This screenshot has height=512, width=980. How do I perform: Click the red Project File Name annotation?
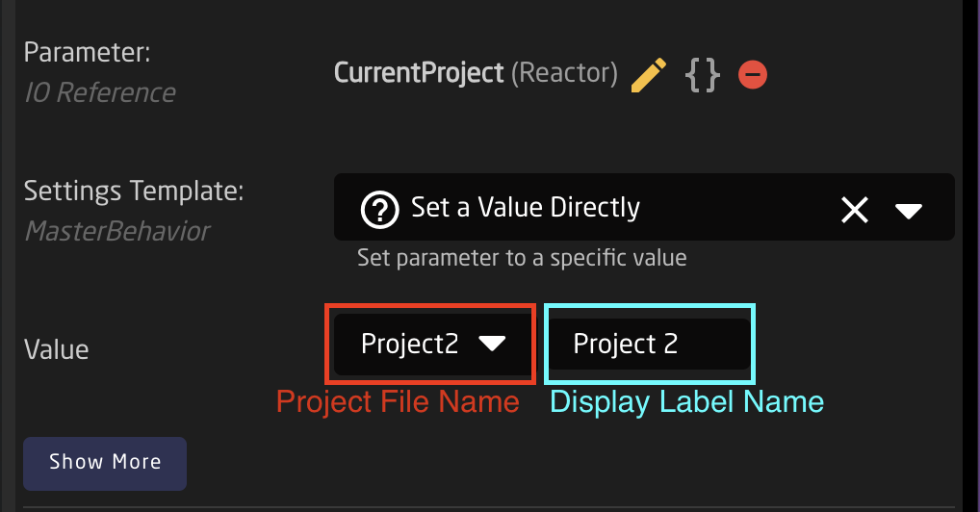[399, 401]
